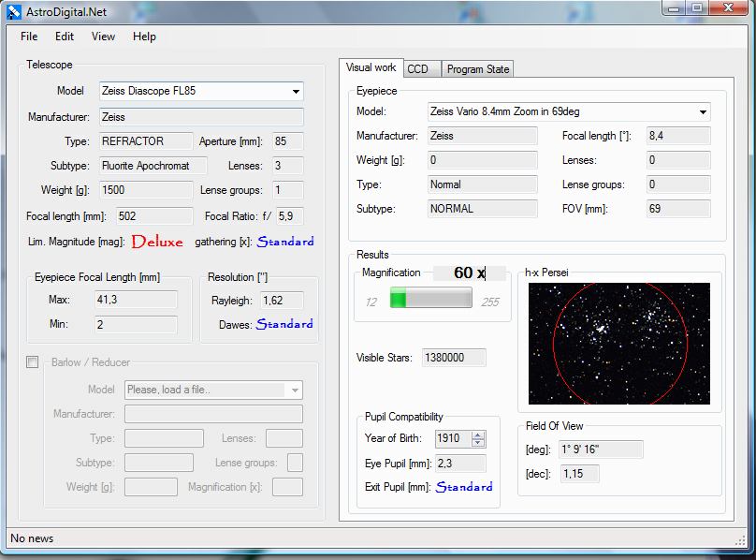Click the eyepiece Weight field showing 0
Screen dimensions: 756x560
click(483, 160)
